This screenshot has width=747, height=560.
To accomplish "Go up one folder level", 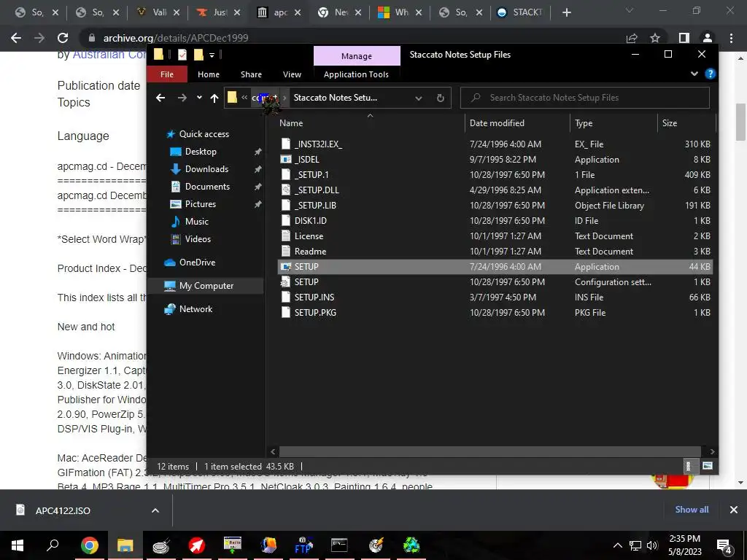I will pyautogui.click(x=214, y=98).
